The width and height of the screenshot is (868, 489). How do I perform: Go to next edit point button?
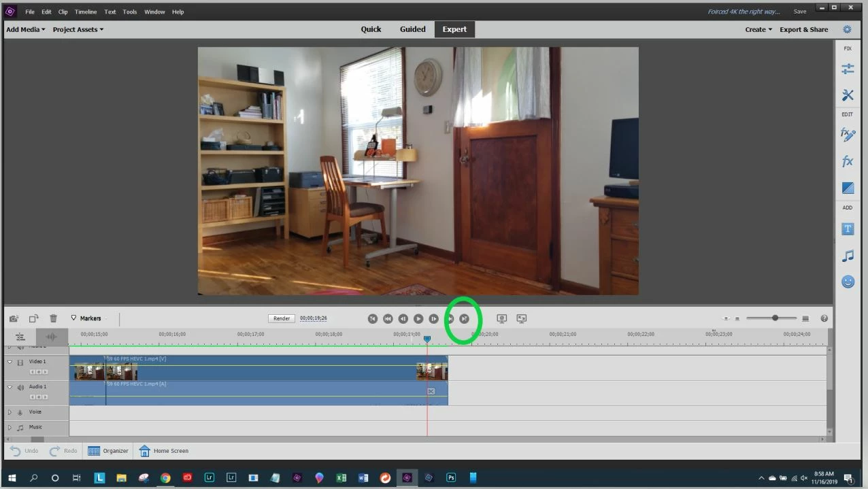tap(464, 318)
